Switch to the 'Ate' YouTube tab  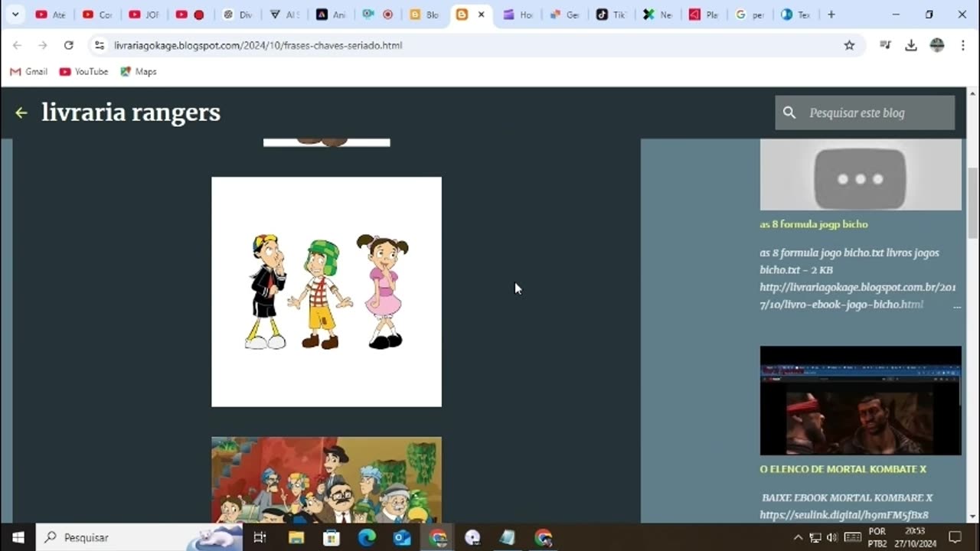pos(51,15)
